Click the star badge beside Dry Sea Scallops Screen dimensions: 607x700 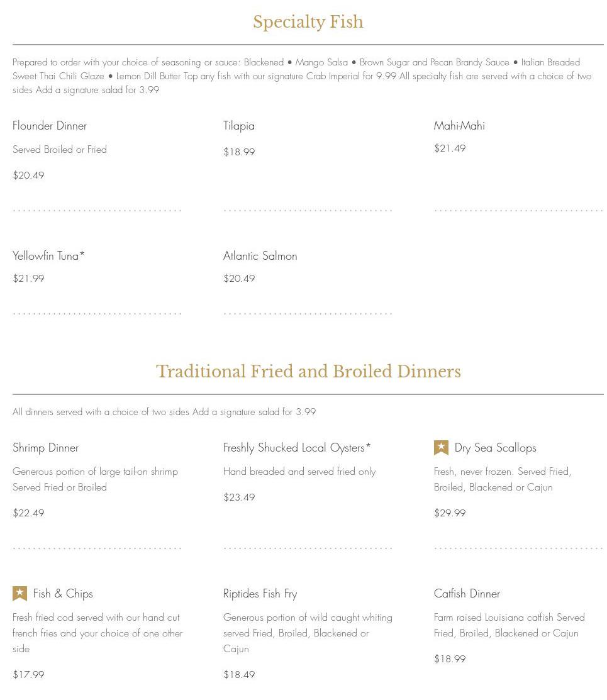[441, 448]
